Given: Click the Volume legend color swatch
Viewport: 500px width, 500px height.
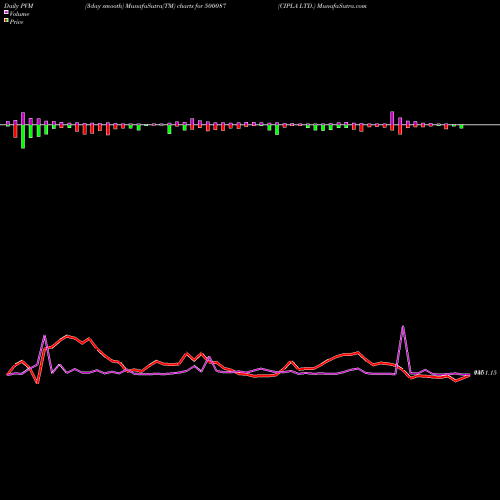Looking at the screenshot, I should click(6, 12).
